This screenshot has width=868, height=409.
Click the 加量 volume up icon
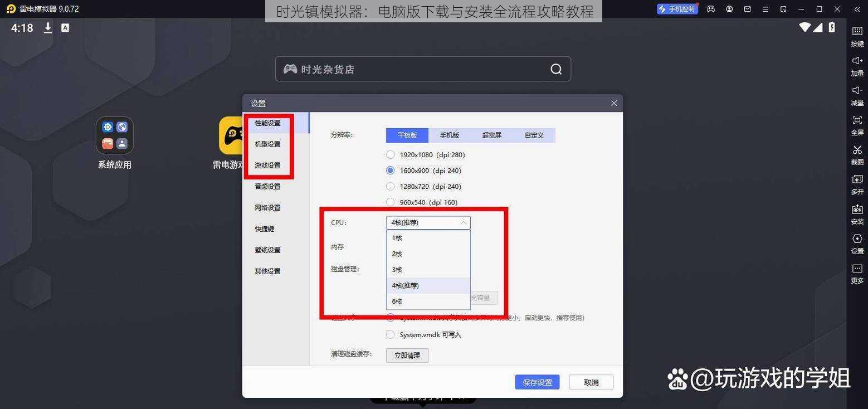pos(857,61)
